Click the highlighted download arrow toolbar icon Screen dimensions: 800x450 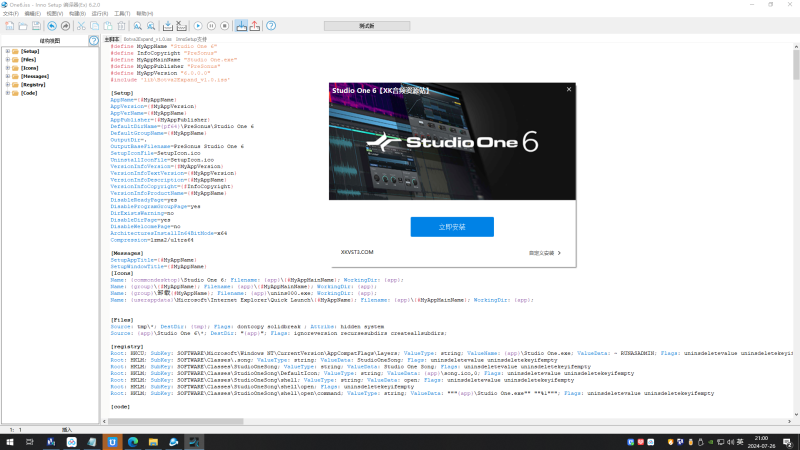point(241,26)
